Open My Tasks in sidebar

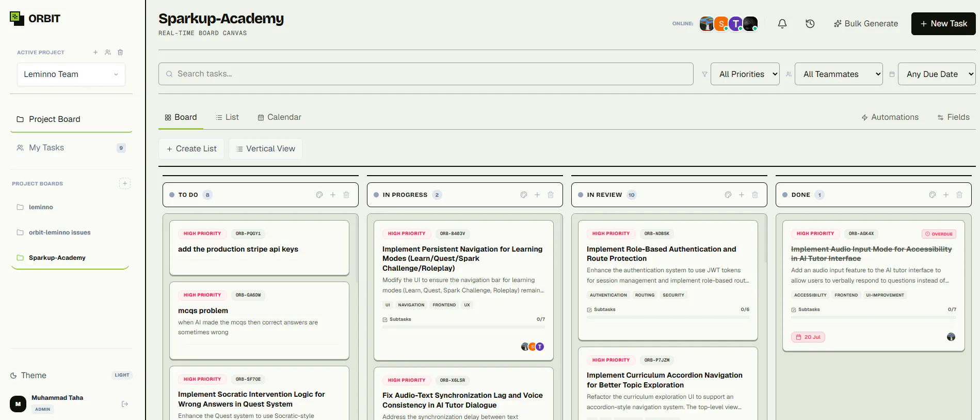point(71,148)
